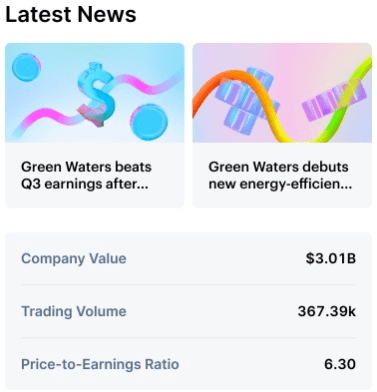
Task: Click the divider below Company Value row
Action: [x=189, y=285]
